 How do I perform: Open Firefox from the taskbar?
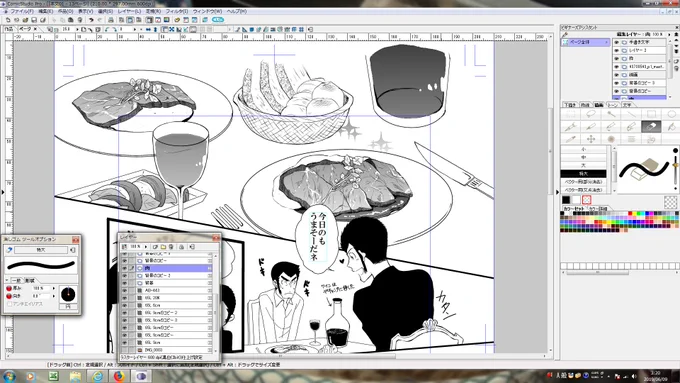click(x=119, y=376)
